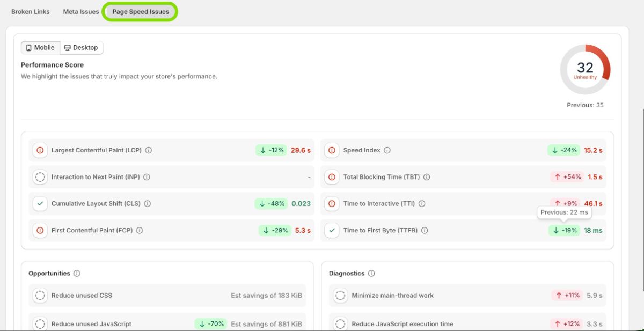Switch to Desktop view toggle

[82, 48]
